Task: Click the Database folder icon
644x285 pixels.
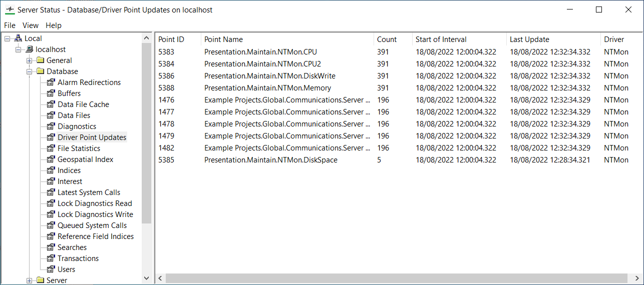Action: pyautogui.click(x=41, y=71)
